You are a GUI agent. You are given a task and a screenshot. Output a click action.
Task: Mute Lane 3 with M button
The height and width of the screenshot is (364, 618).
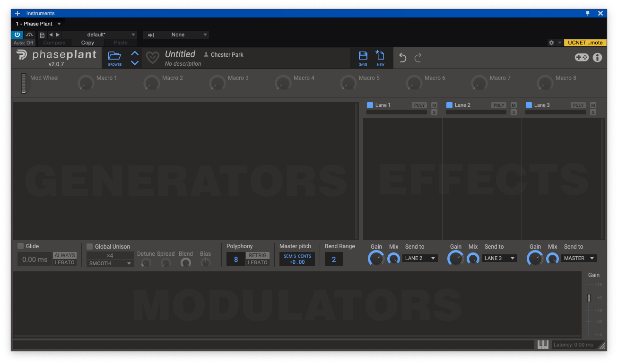(593, 105)
